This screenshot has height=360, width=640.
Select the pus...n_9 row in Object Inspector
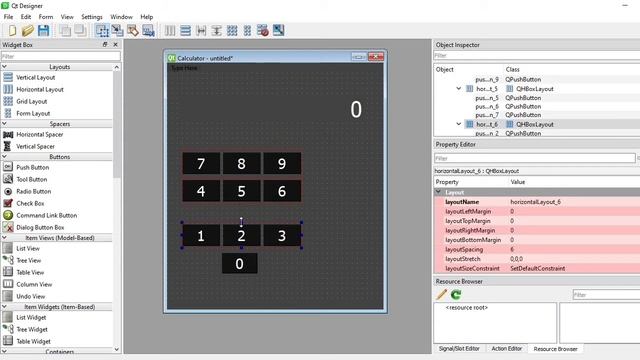click(537, 79)
